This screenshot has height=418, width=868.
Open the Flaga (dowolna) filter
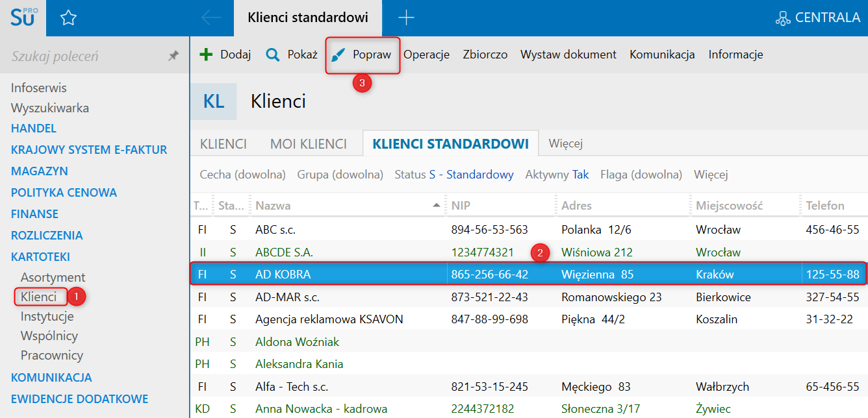[641, 174]
